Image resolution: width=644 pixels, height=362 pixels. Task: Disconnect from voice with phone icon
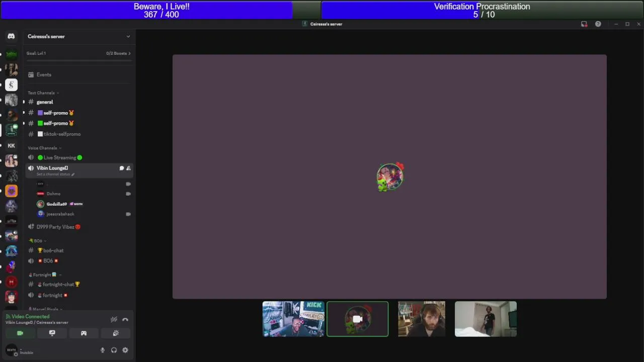pos(125,319)
